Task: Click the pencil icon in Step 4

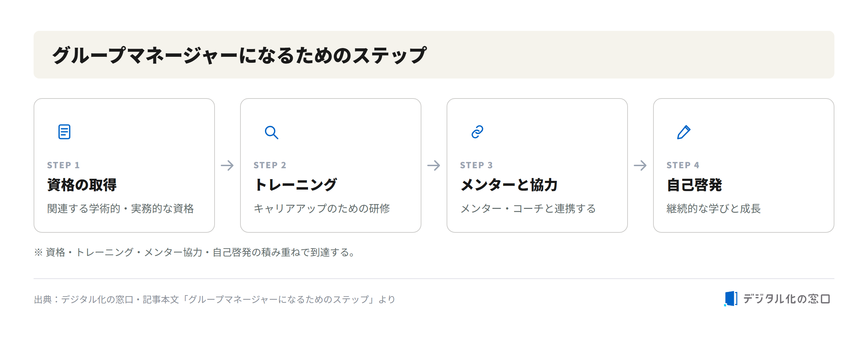Action: click(684, 132)
